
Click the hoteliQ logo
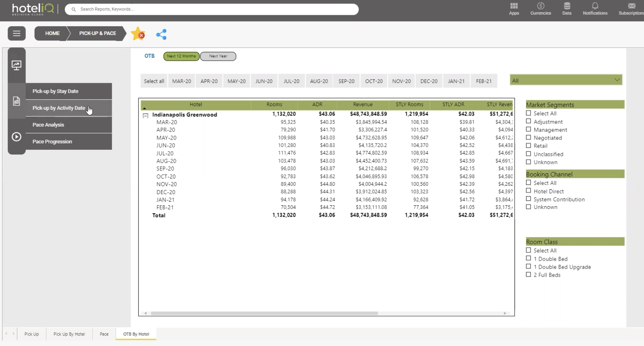[33, 9]
